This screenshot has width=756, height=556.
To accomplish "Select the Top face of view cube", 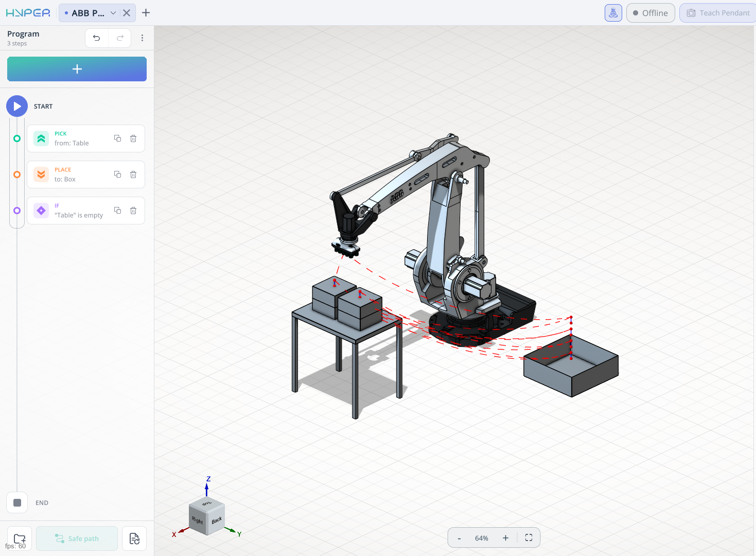I will click(207, 503).
